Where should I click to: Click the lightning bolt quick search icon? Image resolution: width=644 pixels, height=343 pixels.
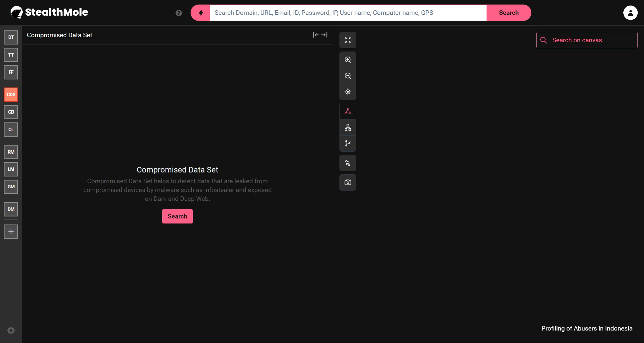tap(201, 13)
